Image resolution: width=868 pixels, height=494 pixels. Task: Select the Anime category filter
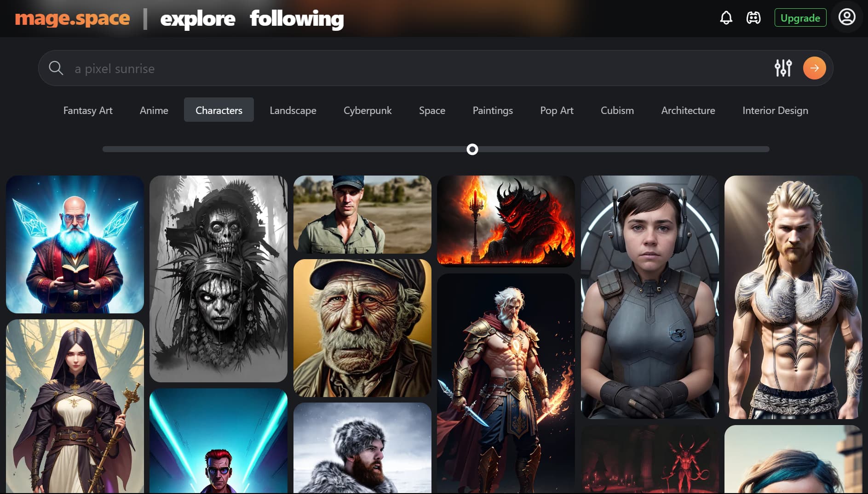[154, 110]
